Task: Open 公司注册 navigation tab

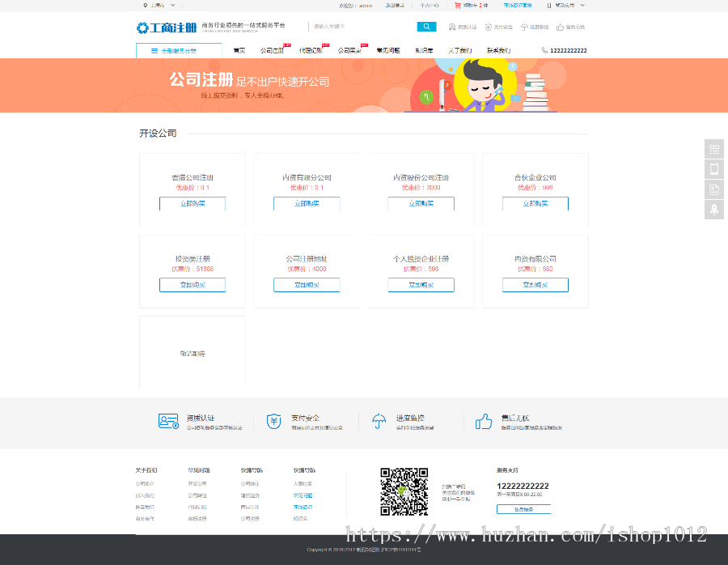Action: [x=272, y=51]
